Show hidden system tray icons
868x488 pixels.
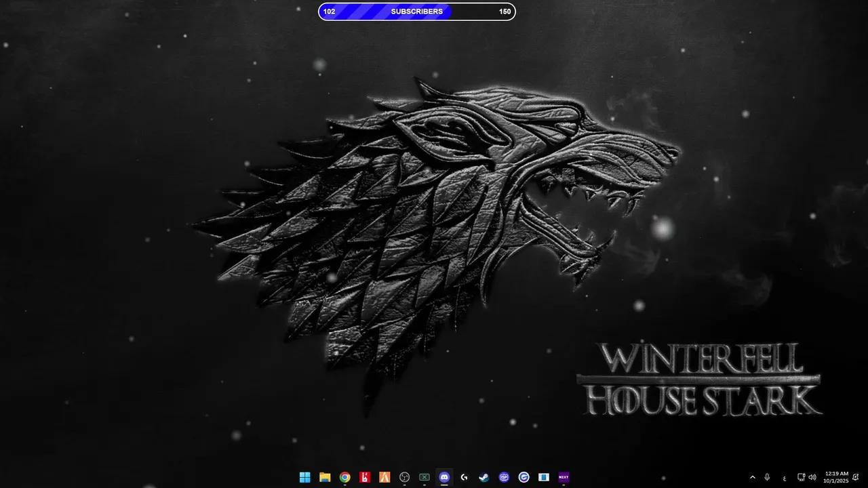[752, 477]
